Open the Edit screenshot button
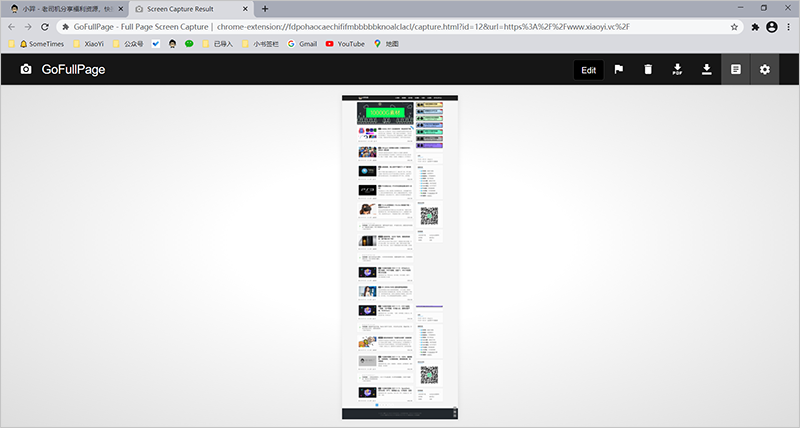This screenshot has width=800, height=428. click(x=588, y=70)
